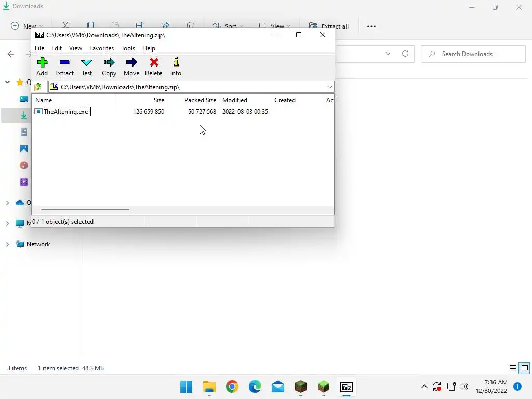Expand the This PC tree node
Image resolution: width=532 pixels, height=399 pixels.
7,223
